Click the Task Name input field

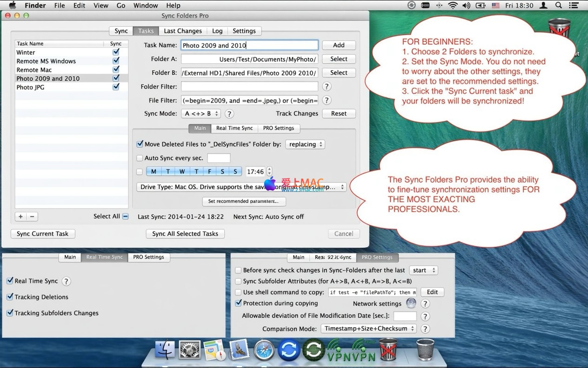[249, 46]
